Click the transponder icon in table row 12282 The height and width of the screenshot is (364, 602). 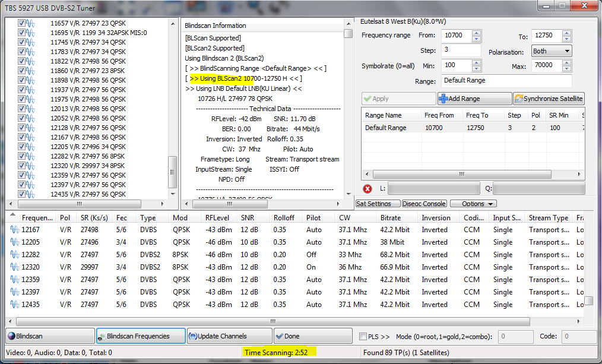pos(15,255)
